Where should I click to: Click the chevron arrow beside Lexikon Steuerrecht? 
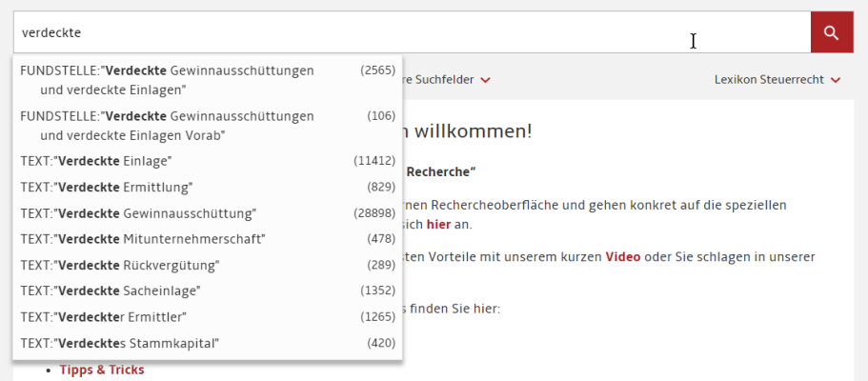coord(836,80)
